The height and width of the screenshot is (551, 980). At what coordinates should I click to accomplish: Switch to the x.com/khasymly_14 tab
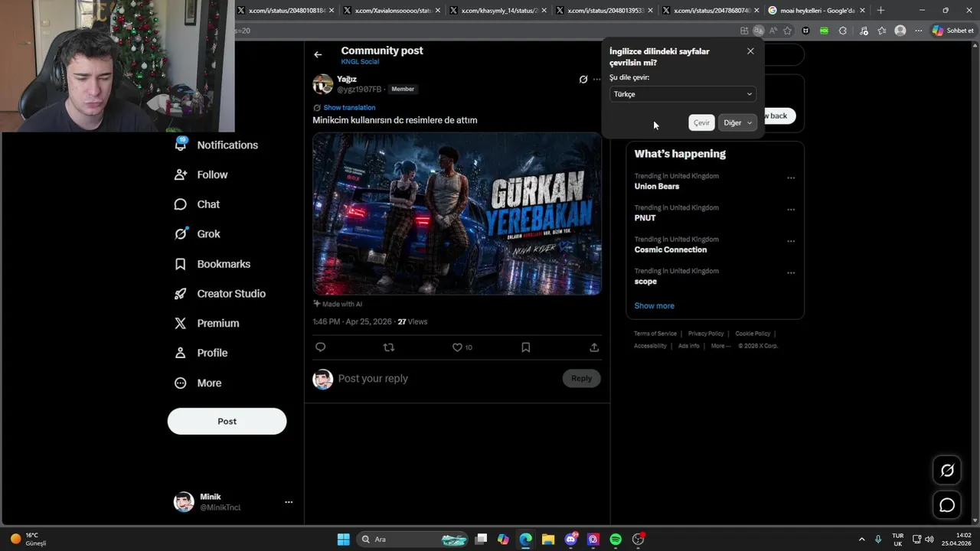tap(498, 11)
